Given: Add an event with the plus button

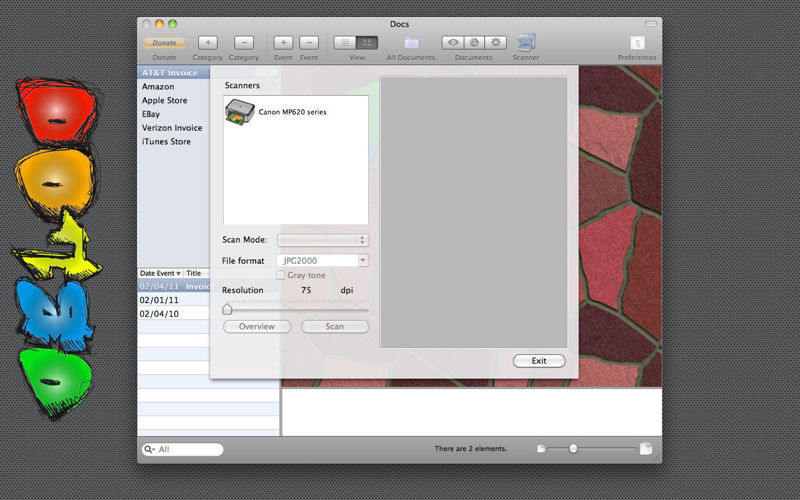Looking at the screenshot, I should pos(283,43).
